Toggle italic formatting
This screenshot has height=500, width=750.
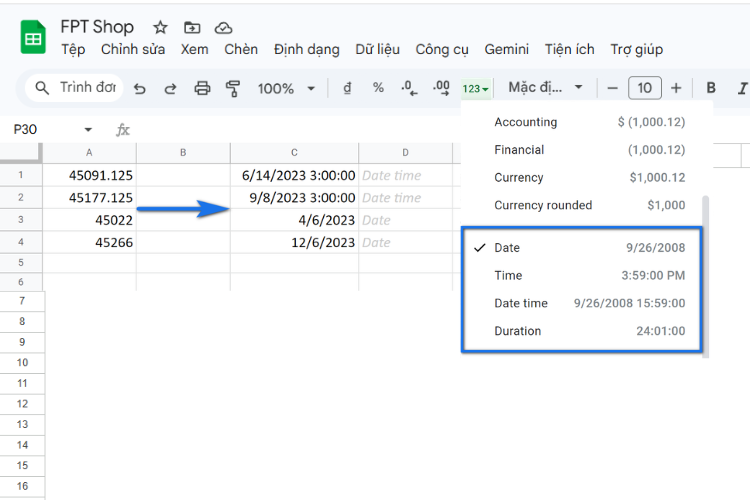coord(742,89)
